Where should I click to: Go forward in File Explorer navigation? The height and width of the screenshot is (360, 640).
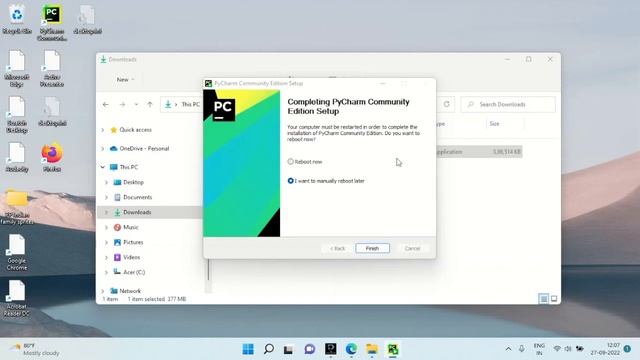pos(122,104)
